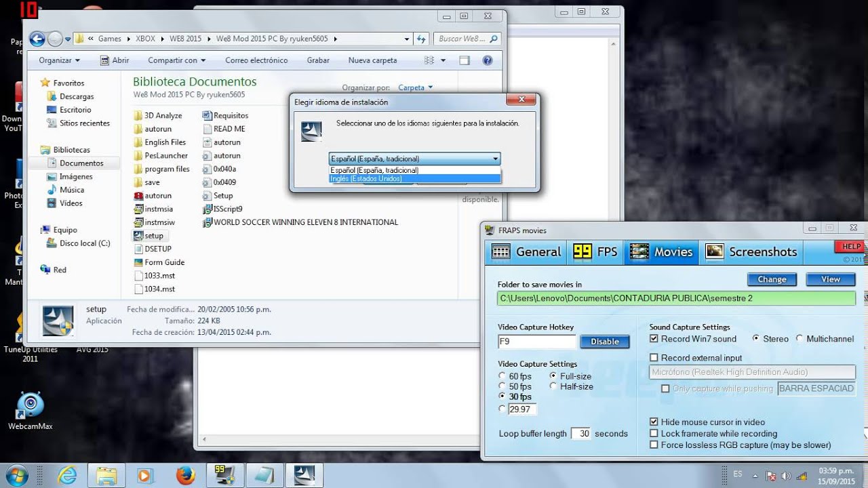Open Windows Media Player from the taskbar
The height and width of the screenshot is (488, 868).
[x=144, y=475]
